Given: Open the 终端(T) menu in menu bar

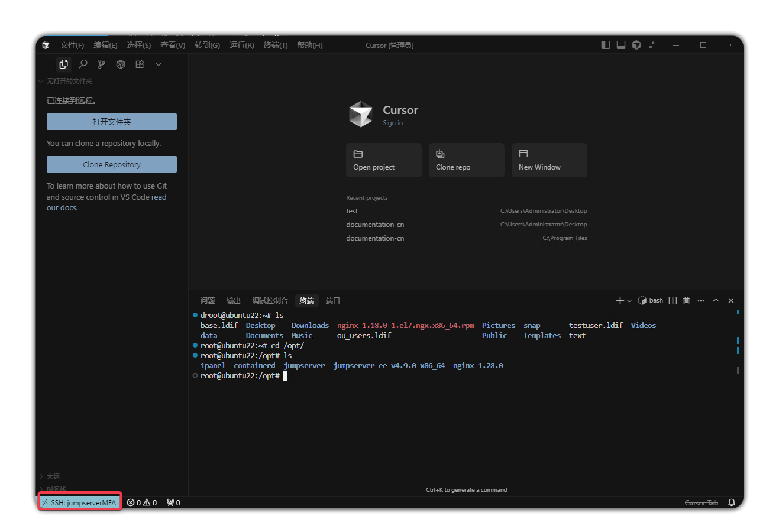Looking at the screenshot, I should 275,46.
